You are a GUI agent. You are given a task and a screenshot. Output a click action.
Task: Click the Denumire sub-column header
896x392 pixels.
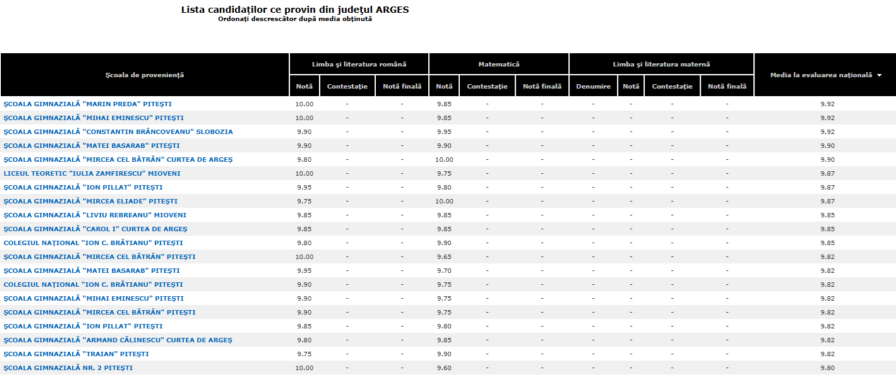(593, 86)
